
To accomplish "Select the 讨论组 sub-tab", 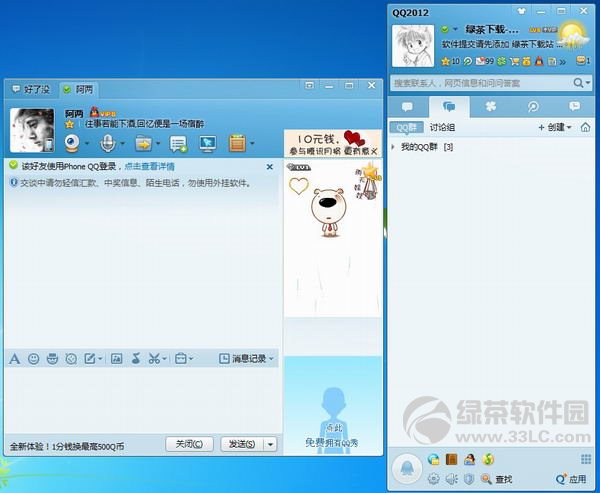I will click(442, 127).
